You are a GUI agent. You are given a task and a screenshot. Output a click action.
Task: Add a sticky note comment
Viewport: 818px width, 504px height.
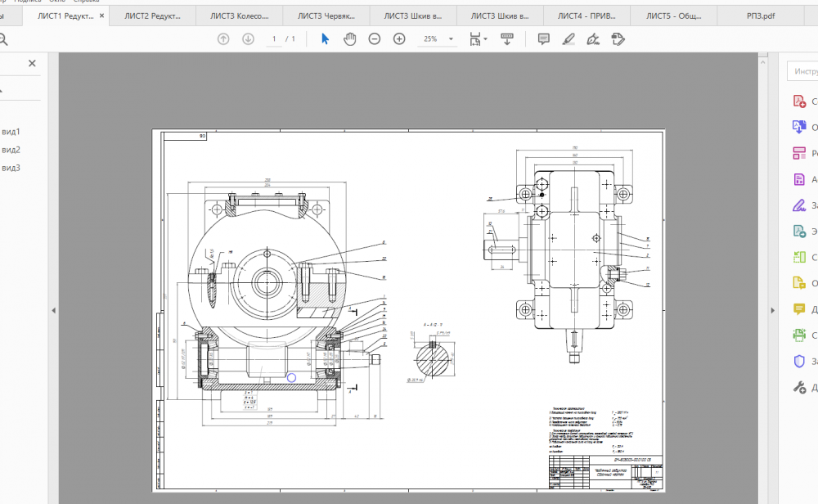543,38
